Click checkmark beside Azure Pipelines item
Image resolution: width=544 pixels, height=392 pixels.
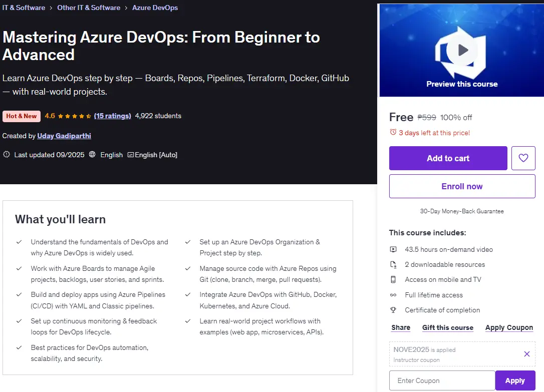coord(19,294)
